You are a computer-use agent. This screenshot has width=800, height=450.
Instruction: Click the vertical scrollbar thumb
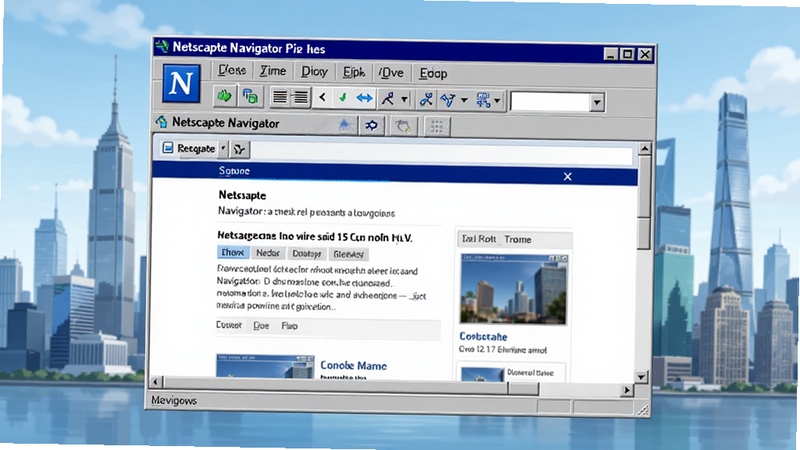(644, 203)
